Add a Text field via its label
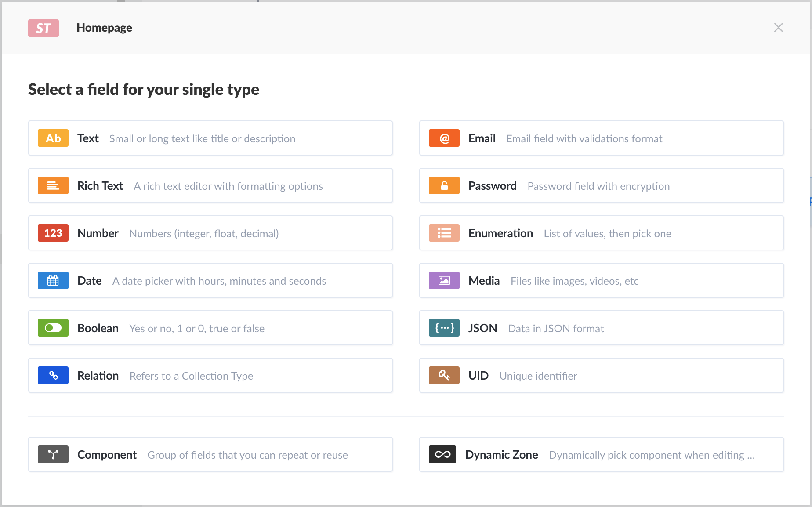This screenshot has width=812, height=507. pos(88,138)
